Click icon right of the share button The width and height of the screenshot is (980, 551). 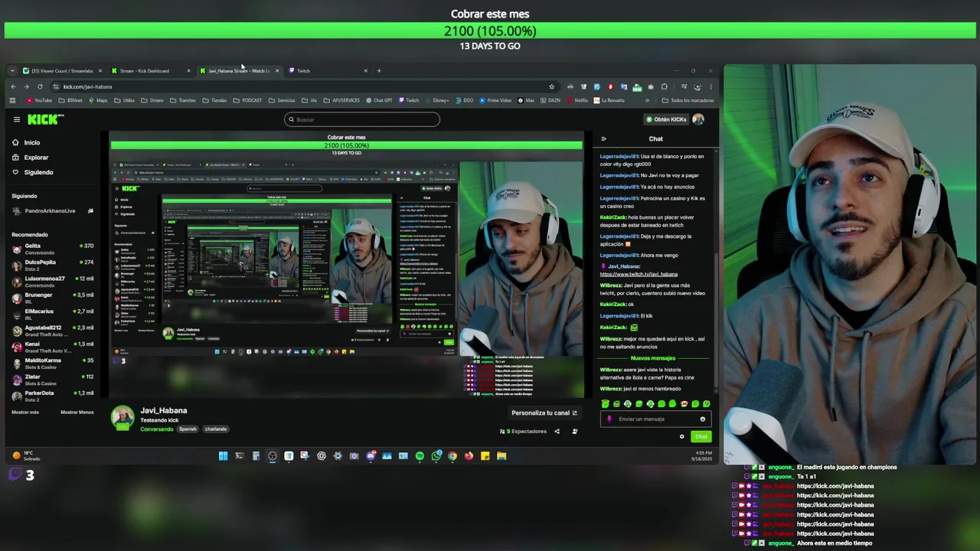click(x=575, y=432)
